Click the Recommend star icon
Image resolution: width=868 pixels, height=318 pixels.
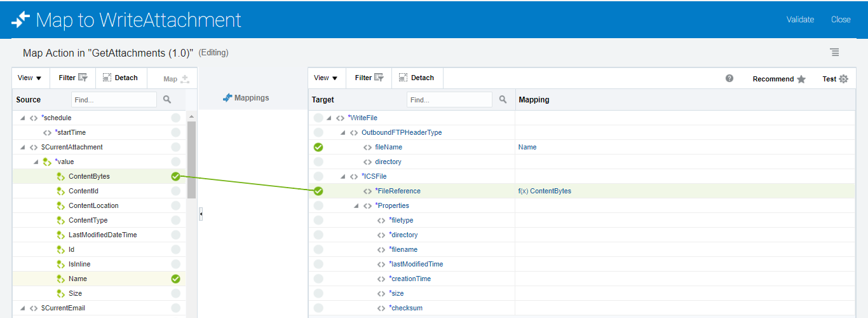point(801,79)
